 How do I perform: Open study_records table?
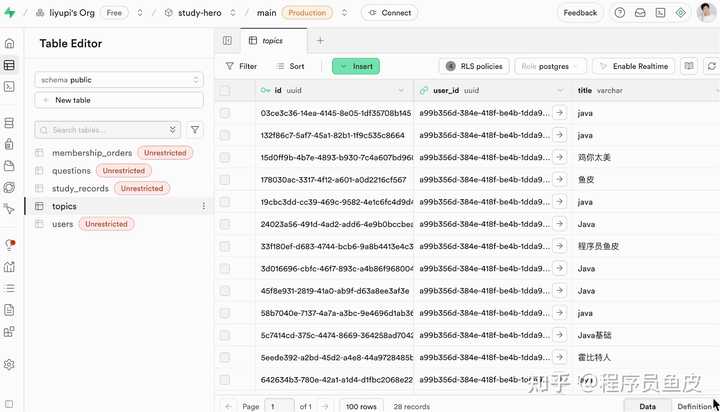(x=80, y=188)
